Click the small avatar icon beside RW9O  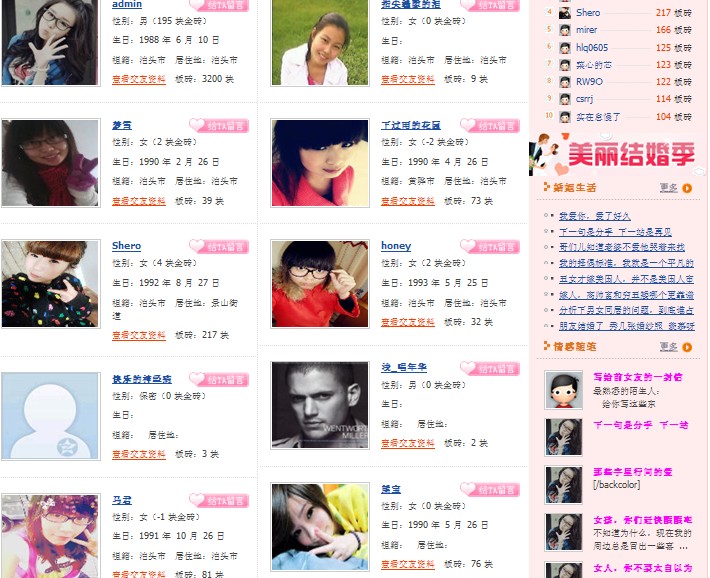coord(565,82)
